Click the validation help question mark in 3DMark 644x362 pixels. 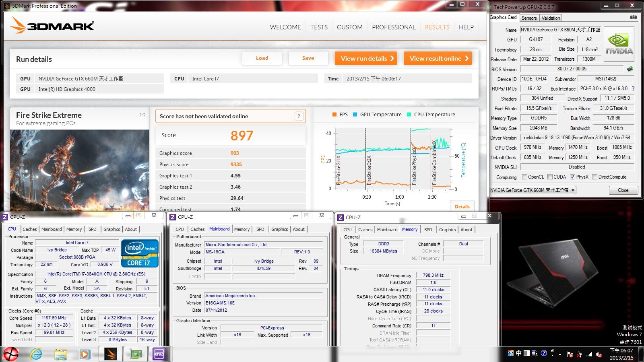(299, 116)
